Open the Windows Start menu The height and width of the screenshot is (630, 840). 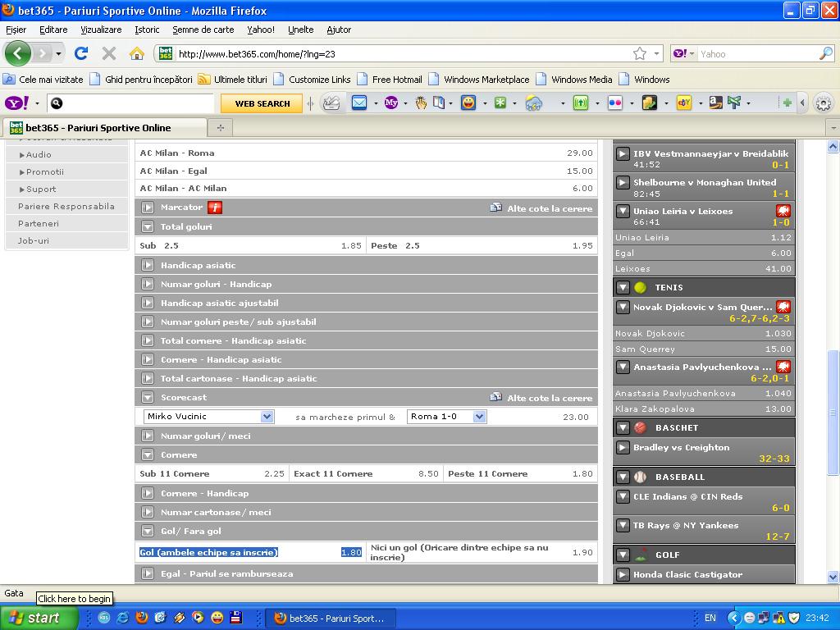[x=38, y=618]
